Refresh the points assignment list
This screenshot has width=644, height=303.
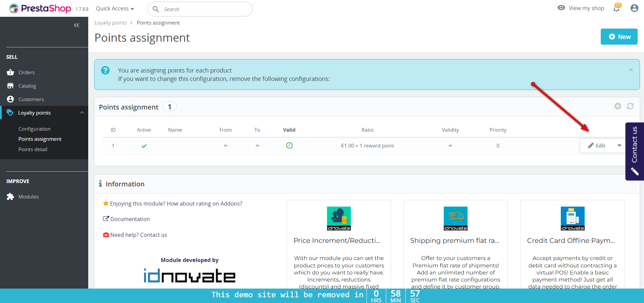630,106
